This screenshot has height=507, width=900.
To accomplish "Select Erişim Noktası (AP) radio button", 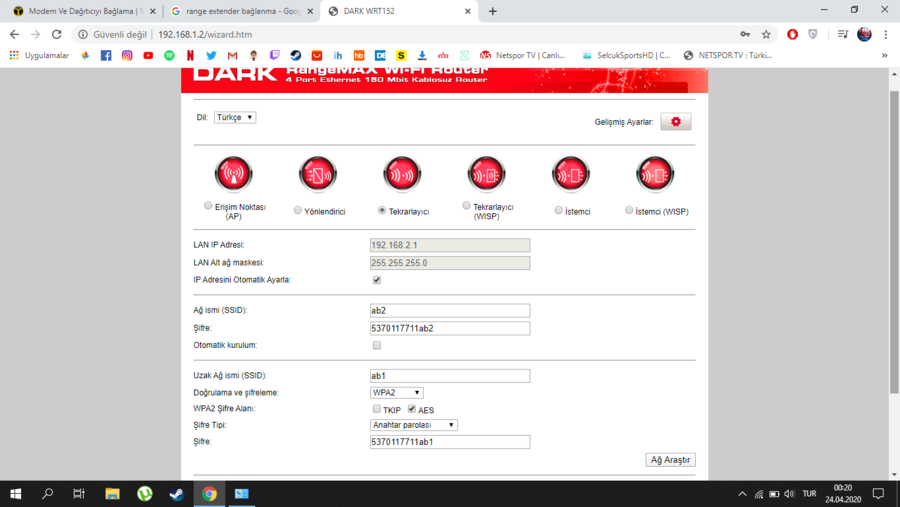I will point(208,206).
